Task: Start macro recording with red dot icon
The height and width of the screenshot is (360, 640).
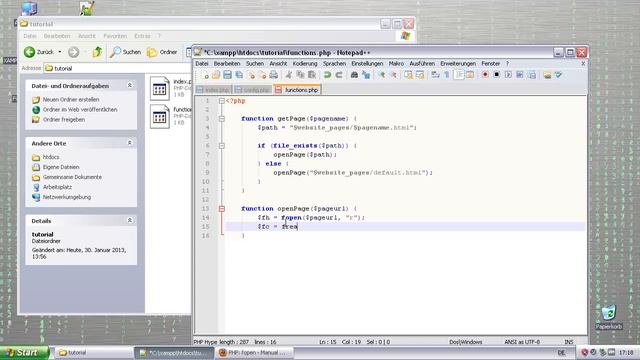Action: [x=485, y=75]
